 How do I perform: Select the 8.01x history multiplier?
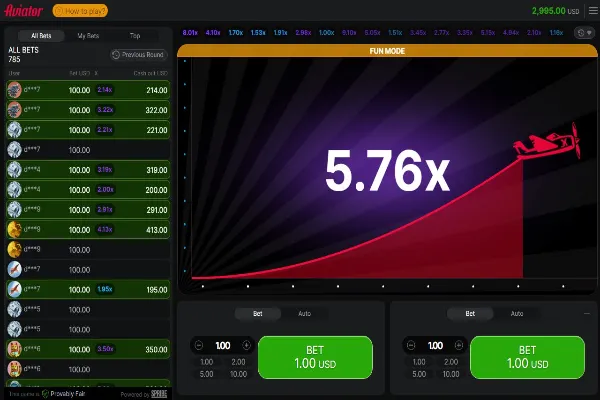(x=190, y=33)
